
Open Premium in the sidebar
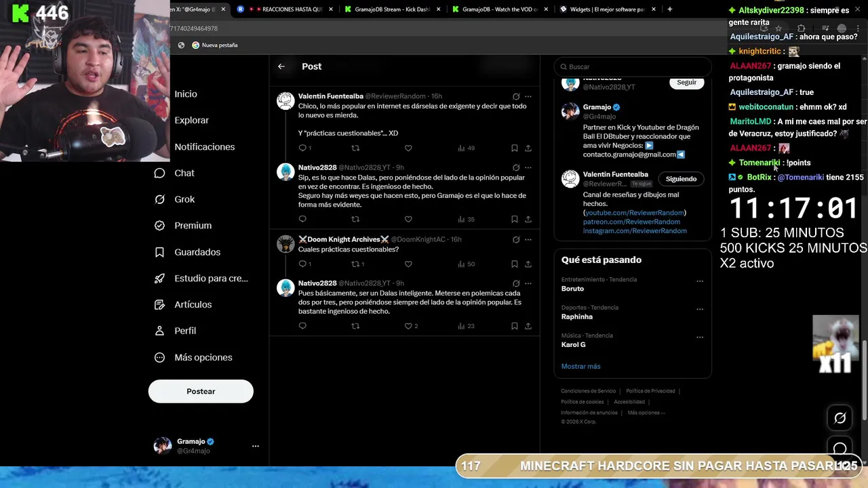183,226
